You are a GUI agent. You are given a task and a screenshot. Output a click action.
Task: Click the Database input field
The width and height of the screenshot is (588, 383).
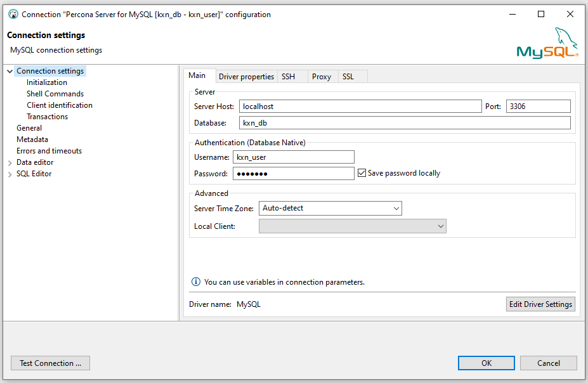pyautogui.click(x=405, y=122)
